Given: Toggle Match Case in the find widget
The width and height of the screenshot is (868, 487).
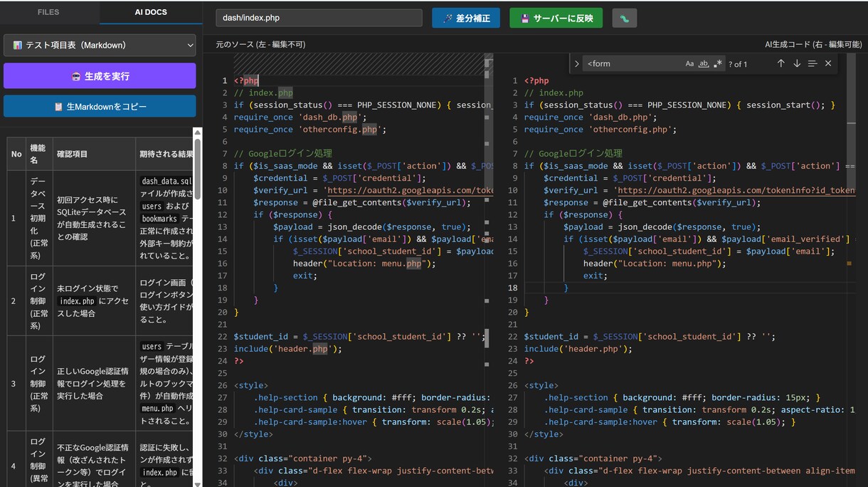Looking at the screenshot, I should (x=689, y=64).
